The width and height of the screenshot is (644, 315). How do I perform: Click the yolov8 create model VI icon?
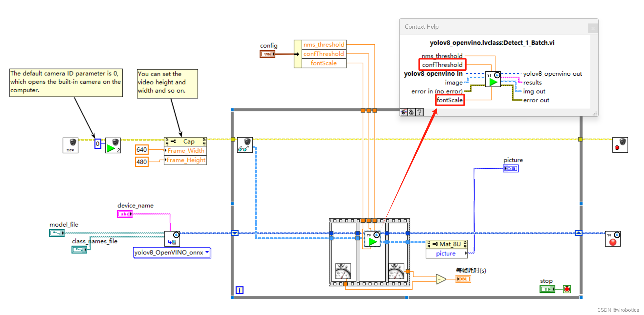172,239
